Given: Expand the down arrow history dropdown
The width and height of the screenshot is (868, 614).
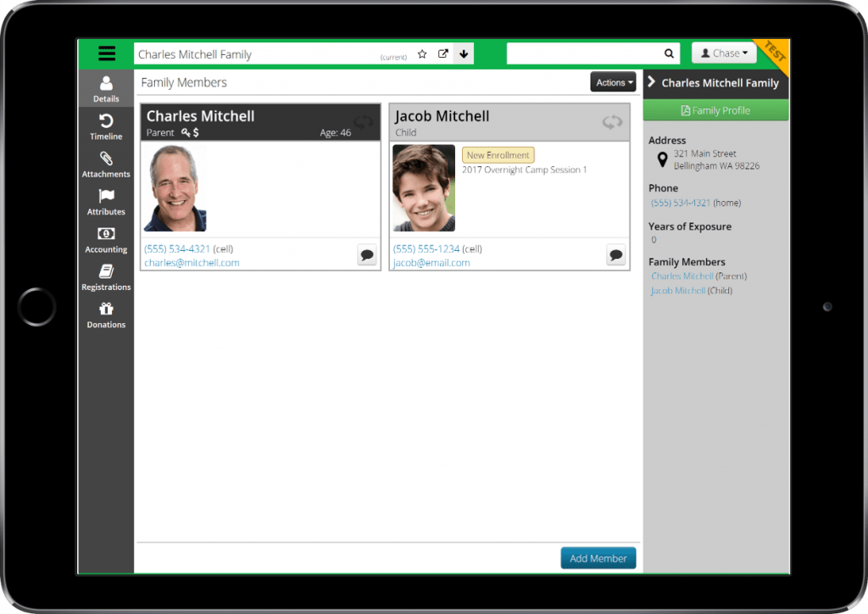Looking at the screenshot, I should pyautogui.click(x=464, y=53).
